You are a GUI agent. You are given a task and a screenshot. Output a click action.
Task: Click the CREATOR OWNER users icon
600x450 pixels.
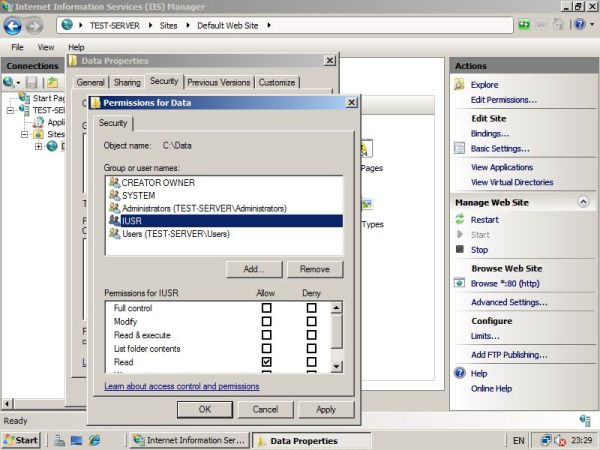click(114, 182)
